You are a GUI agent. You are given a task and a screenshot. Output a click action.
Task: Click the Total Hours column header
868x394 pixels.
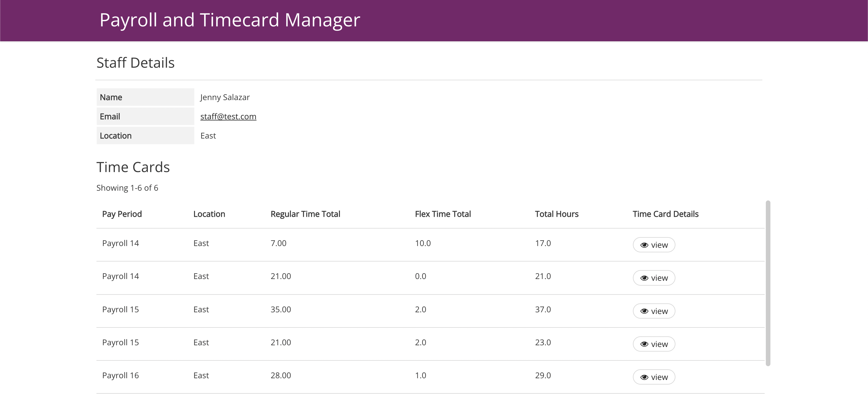click(x=557, y=214)
